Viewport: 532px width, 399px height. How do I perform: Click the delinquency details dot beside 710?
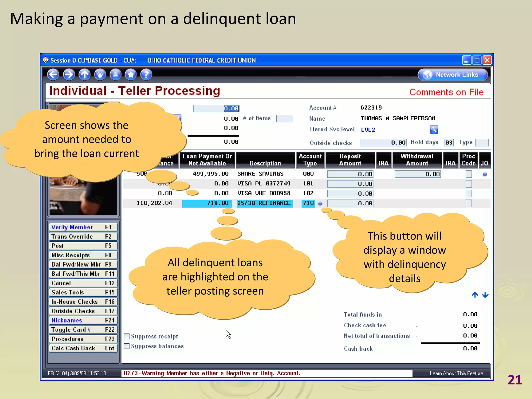(x=320, y=204)
